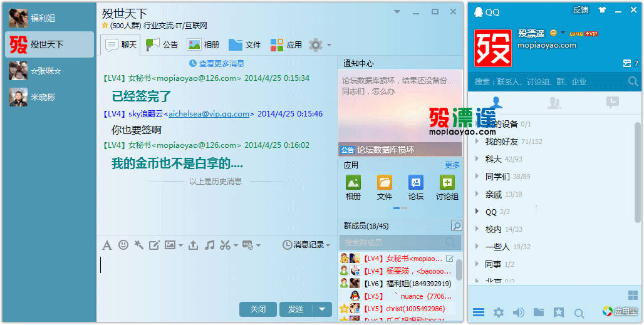Switch to the contacts tab in QQ panel
Image resolution: width=644 pixels, height=325 pixels.
(496, 102)
